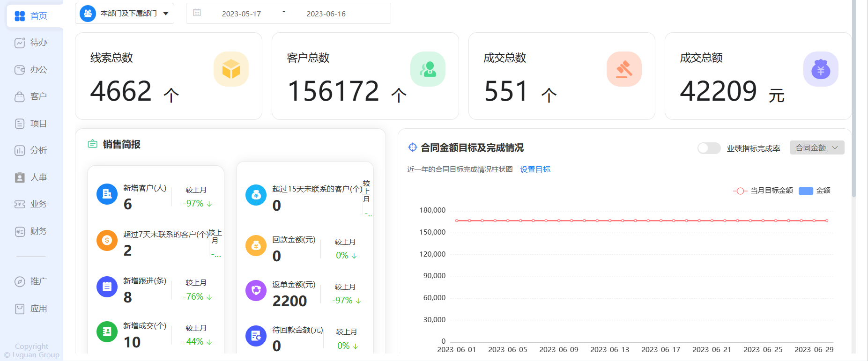Viewport: 868px width, 361px height.
Task: Toggle the 金额 legend item
Action: coord(814,191)
